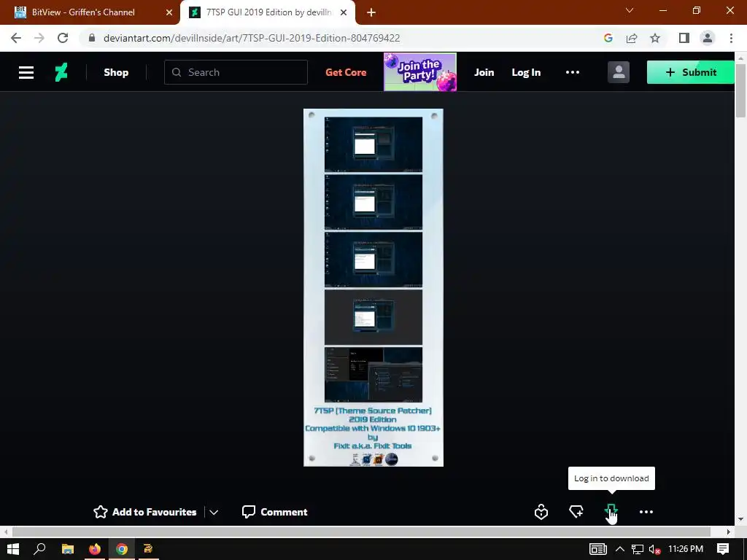Open the Windows notification center
The image size is (747, 560).
coord(723,549)
